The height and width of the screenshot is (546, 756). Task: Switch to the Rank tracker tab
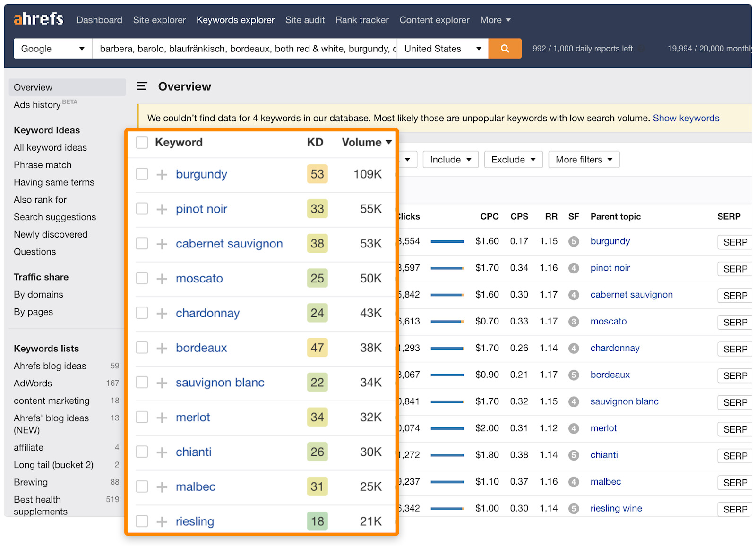362,20
